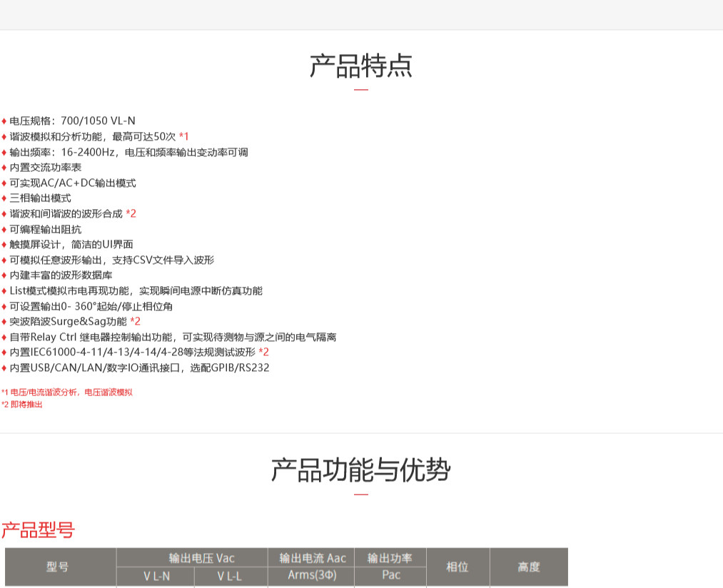Click the V L-N sub-header cell
Image resolution: width=723 pixels, height=588 pixels.
pyautogui.click(x=156, y=577)
